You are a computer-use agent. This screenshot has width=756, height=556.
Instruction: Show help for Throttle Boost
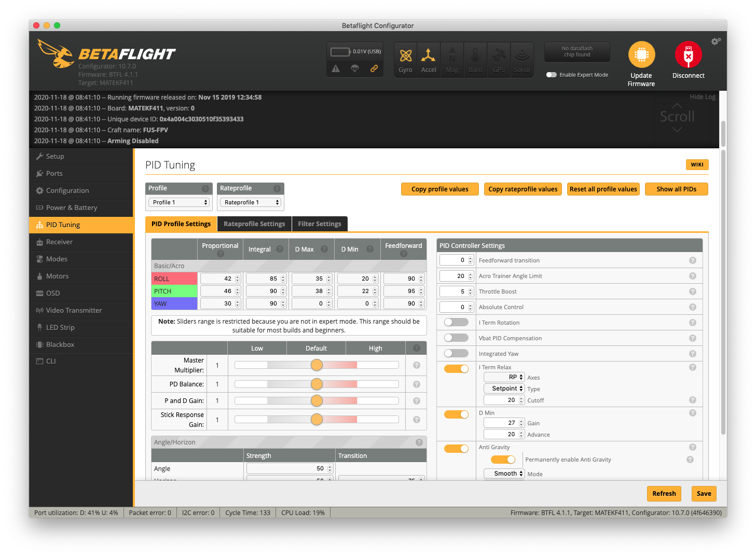click(x=692, y=291)
